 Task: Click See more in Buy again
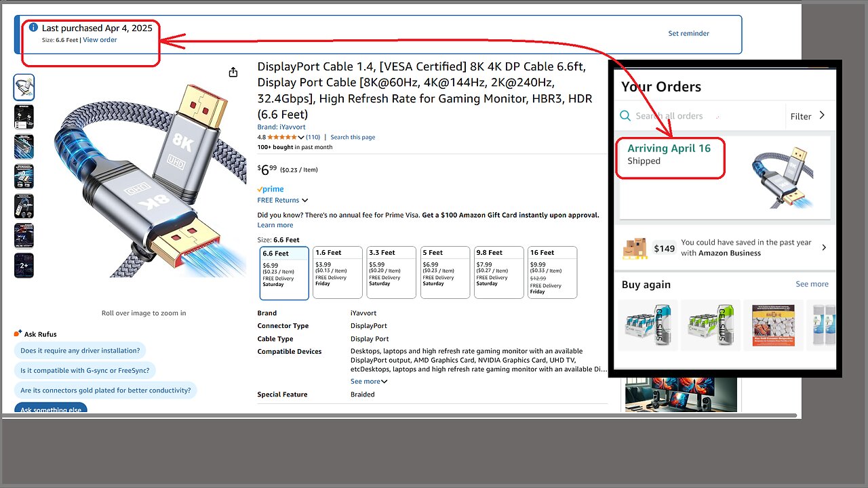(x=812, y=284)
